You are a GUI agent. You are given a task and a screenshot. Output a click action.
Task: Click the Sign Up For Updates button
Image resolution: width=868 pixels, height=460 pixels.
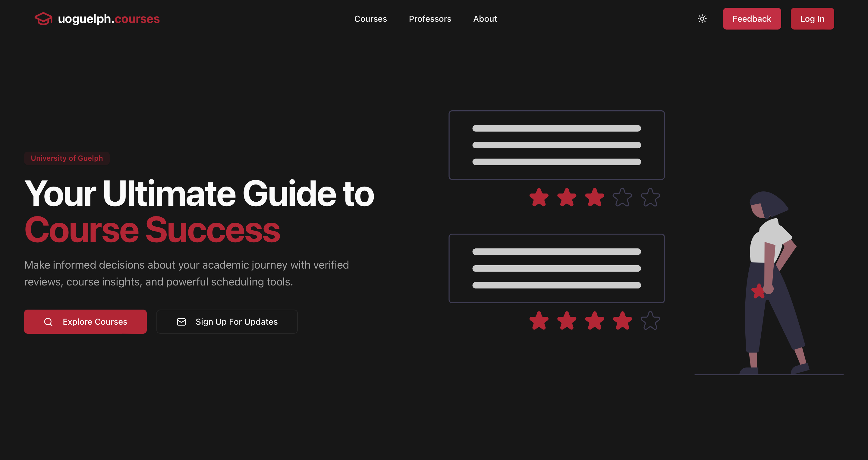227,322
